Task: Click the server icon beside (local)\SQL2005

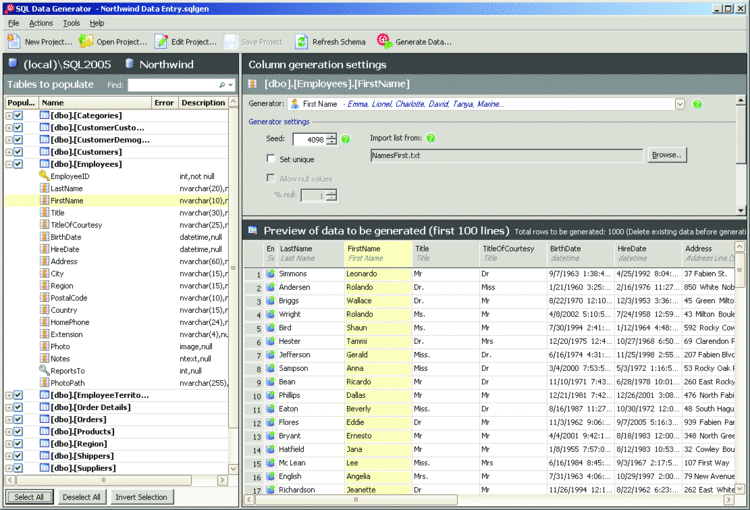Action: click(x=13, y=64)
